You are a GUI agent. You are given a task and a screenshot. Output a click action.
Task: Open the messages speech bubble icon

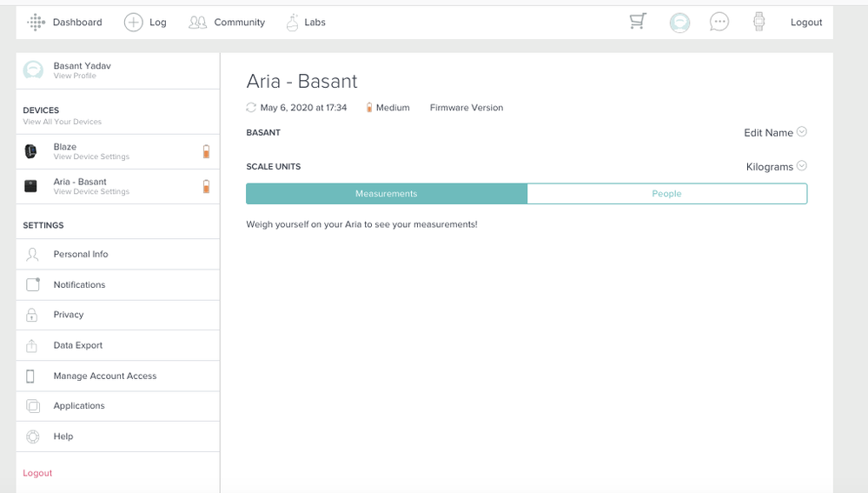[x=719, y=22]
